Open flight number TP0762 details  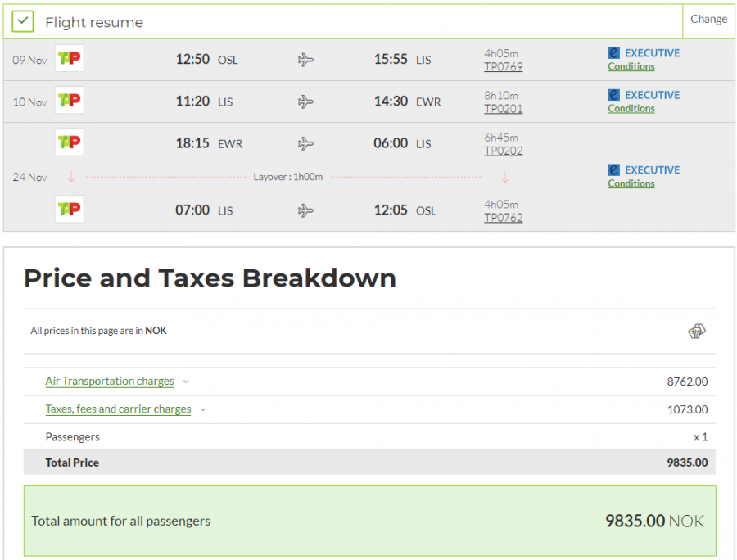click(503, 218)
